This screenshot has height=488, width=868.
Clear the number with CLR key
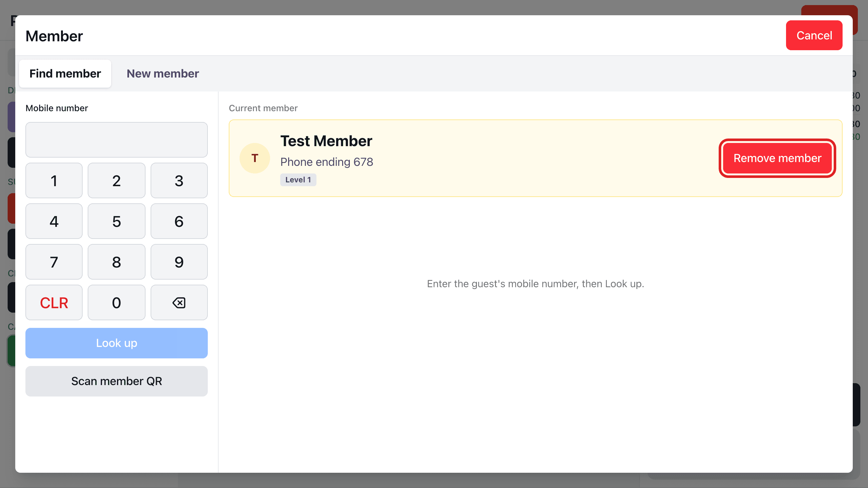point(54,302)
